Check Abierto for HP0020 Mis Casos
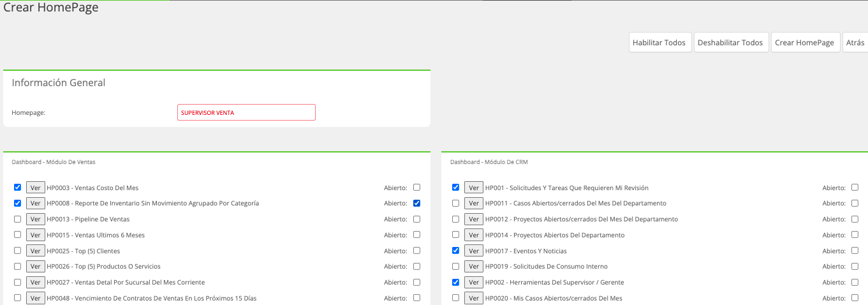The width and height of the screenshot is (868, 305). (855, 297)
